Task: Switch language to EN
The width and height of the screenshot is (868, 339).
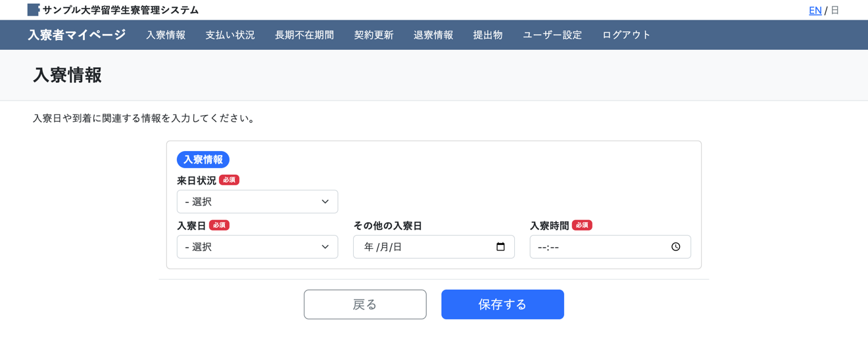Action: click(x=815, y=11)
